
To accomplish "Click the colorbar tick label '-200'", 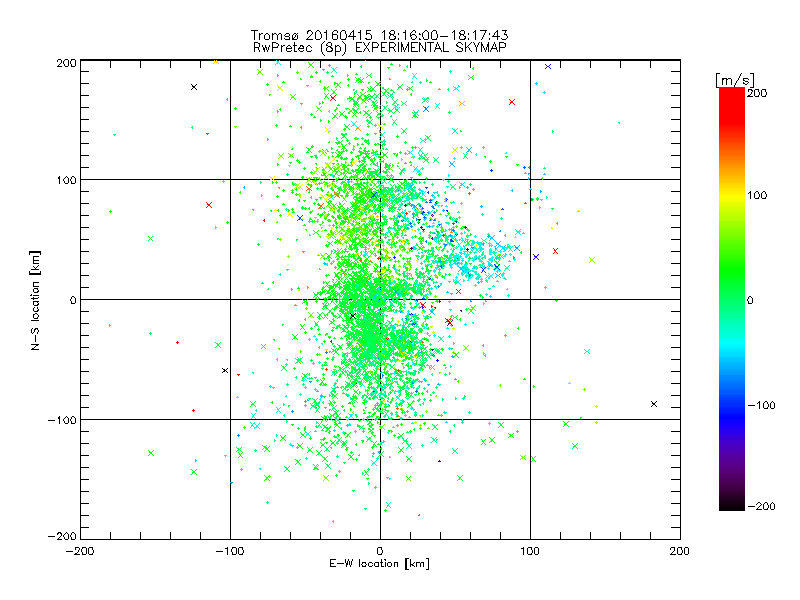I will point(761,507).
